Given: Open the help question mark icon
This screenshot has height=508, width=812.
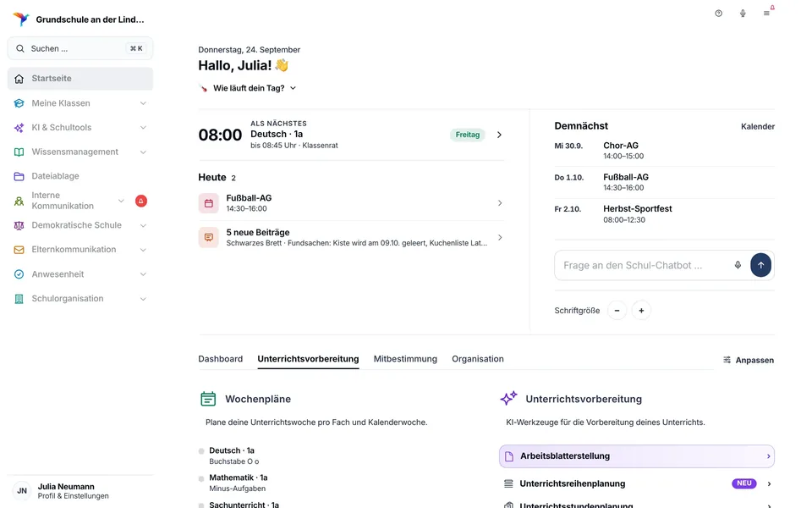Looking at the screenshot, I should click(x=718, y=14).
